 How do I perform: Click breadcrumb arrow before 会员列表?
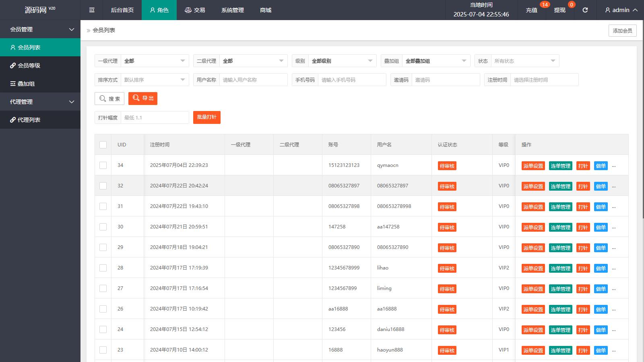click(89, 31)
